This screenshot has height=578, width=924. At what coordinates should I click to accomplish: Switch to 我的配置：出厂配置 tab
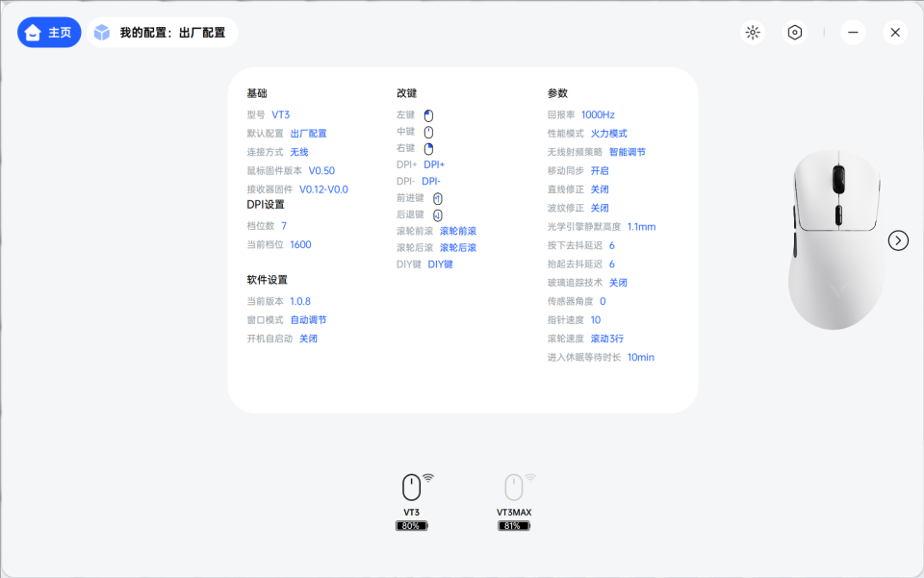coord(162,32)
